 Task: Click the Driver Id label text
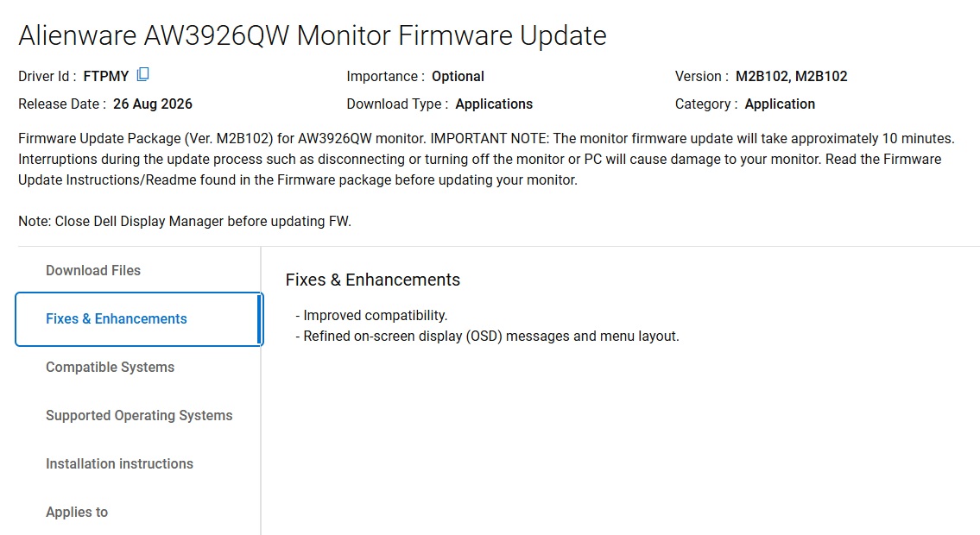[47, 76]
